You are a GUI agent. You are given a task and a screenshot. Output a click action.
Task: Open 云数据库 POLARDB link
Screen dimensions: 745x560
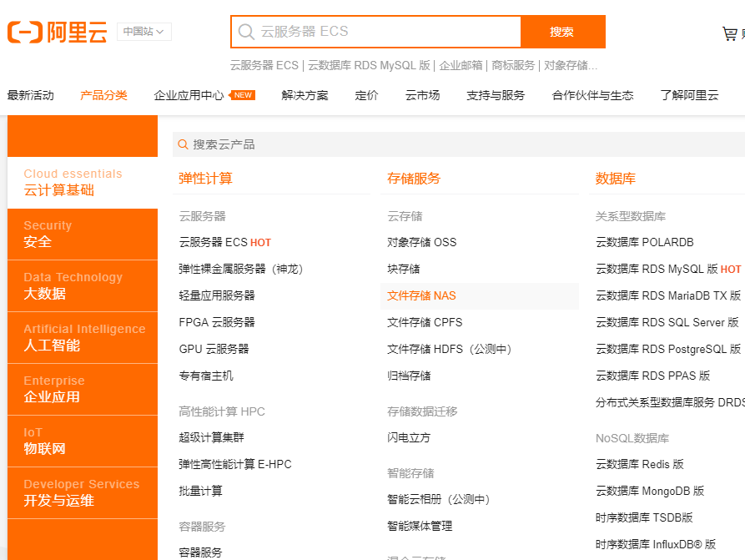[645, 243]
